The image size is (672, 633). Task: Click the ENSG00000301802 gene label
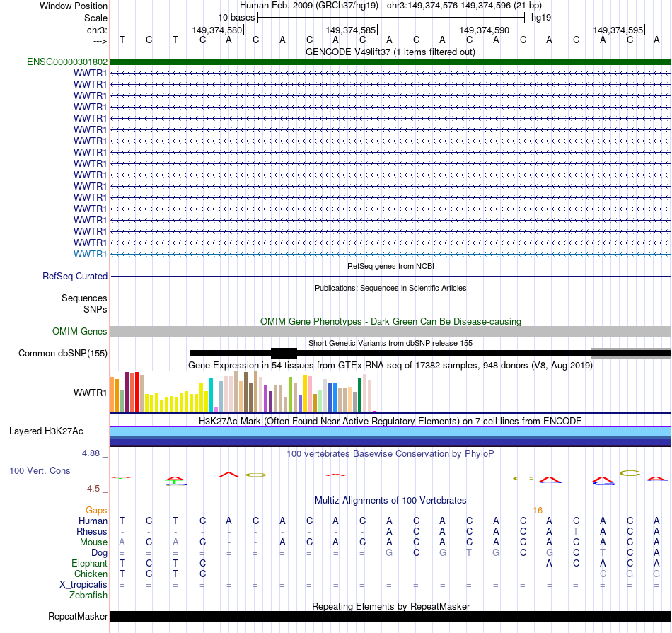[x=67, y=62]
